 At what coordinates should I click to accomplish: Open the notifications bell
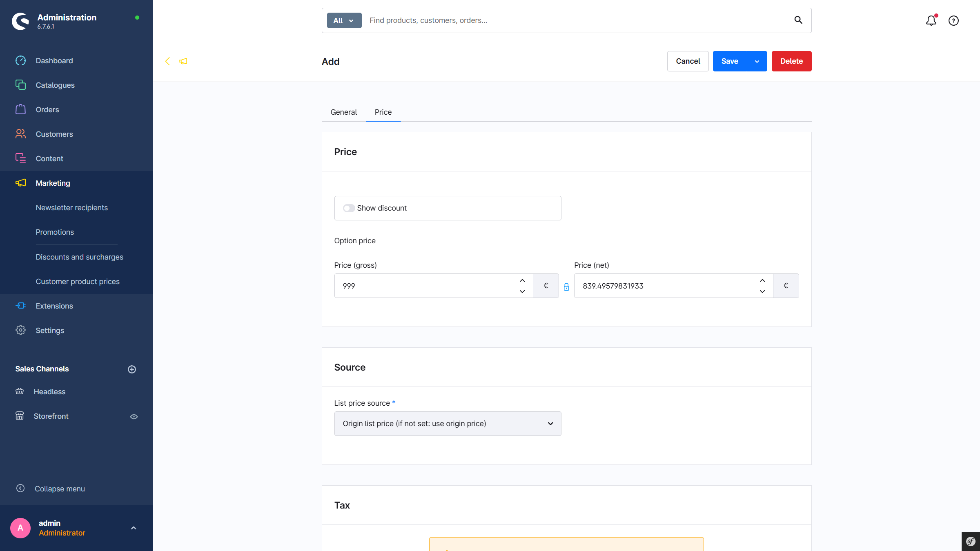coord(931,20)
